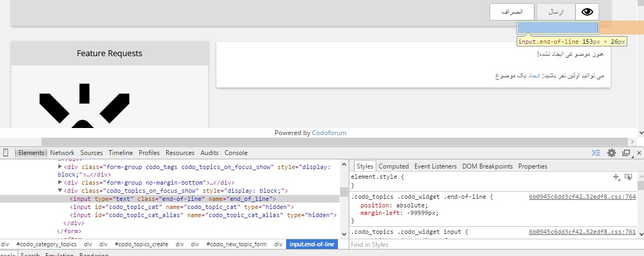
Task: Click the ارسال submit button
Action: [x=555, y=12]
